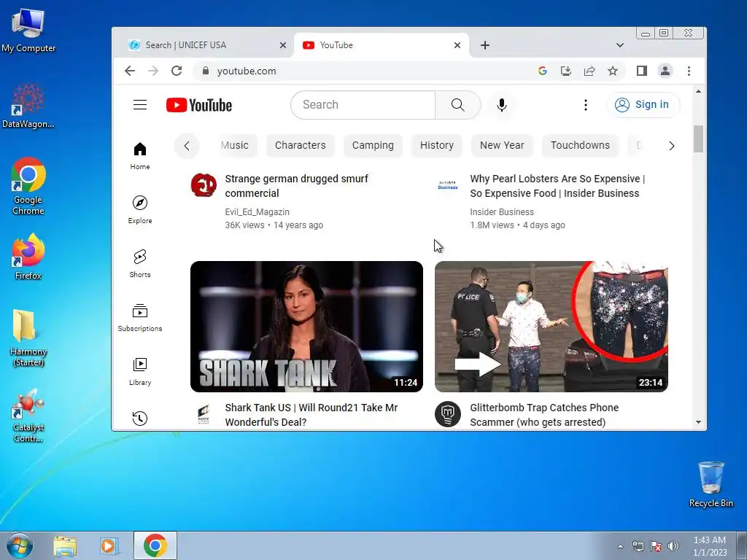Close the UNICEF USA tab

pos(283,45)
